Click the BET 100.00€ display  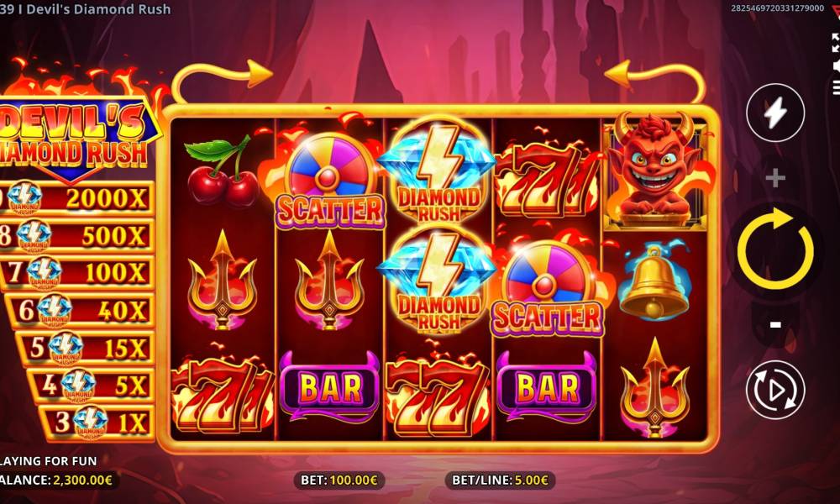click(x=339, y=480)
